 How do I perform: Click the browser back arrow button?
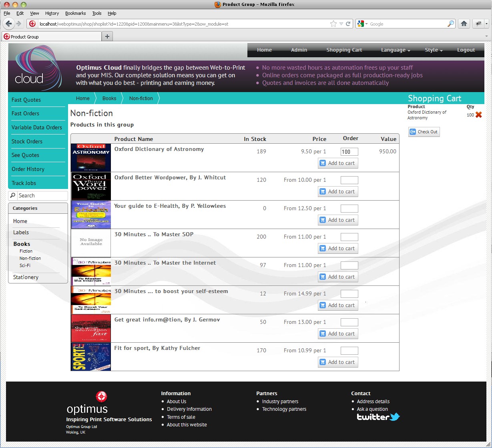[x=9, y=24]
